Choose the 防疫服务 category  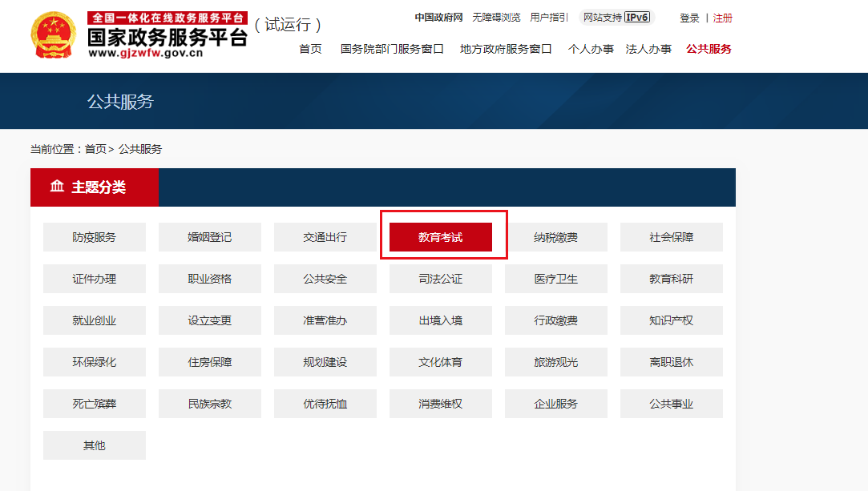point(95,237)
